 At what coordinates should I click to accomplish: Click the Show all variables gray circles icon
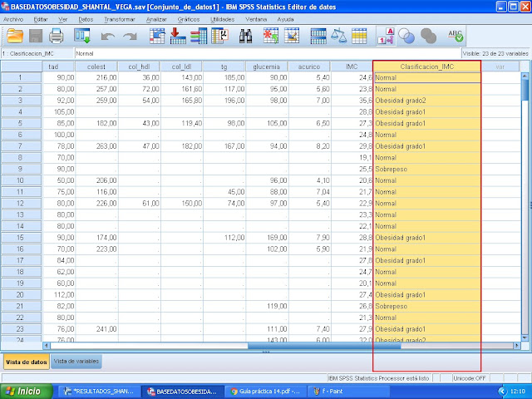428,36
